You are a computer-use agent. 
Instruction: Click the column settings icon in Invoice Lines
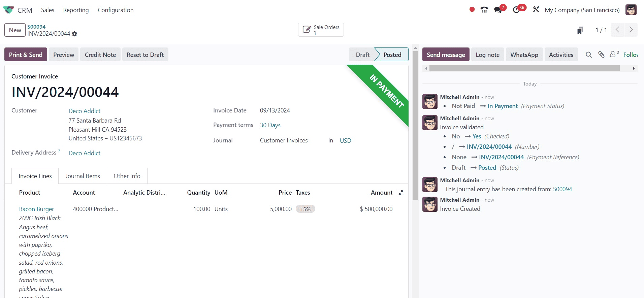(401, 193)
